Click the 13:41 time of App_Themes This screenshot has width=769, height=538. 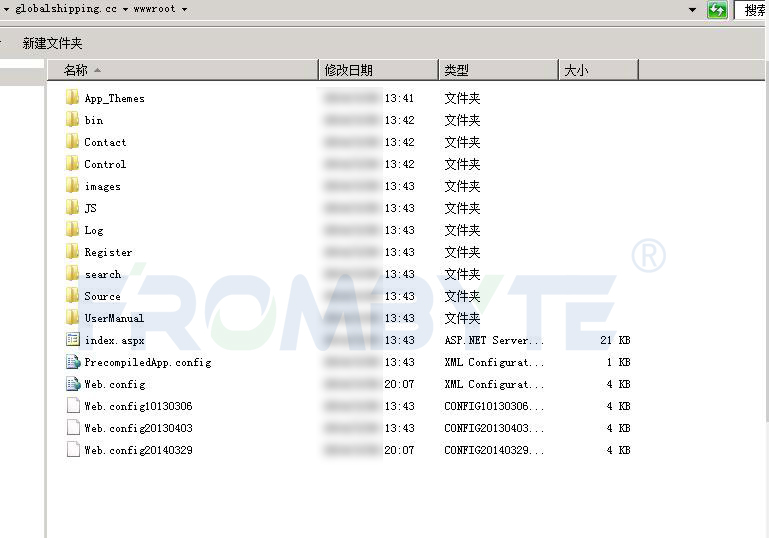pyautogui.click(x=399, y=98)
